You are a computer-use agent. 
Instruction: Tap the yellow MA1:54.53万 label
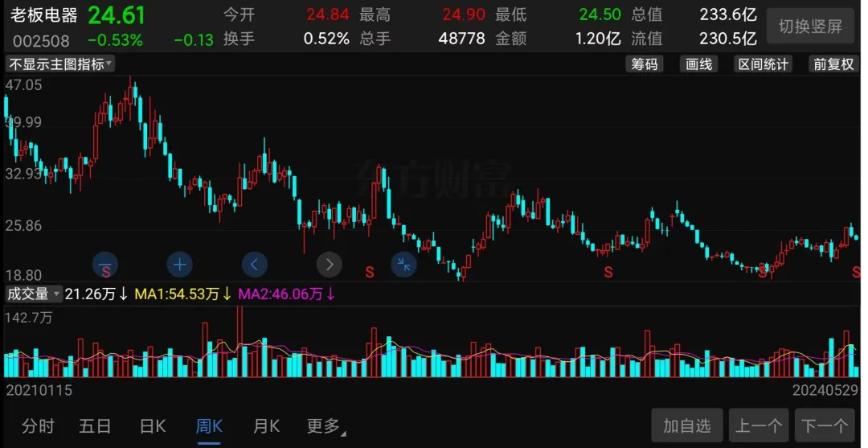click(x=182, y=294)
